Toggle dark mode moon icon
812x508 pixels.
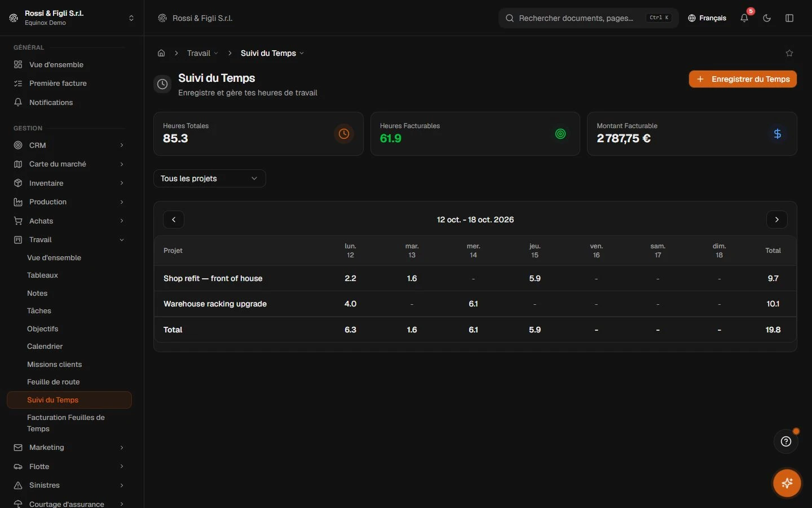pyautogui.click(x=767, y=18)
